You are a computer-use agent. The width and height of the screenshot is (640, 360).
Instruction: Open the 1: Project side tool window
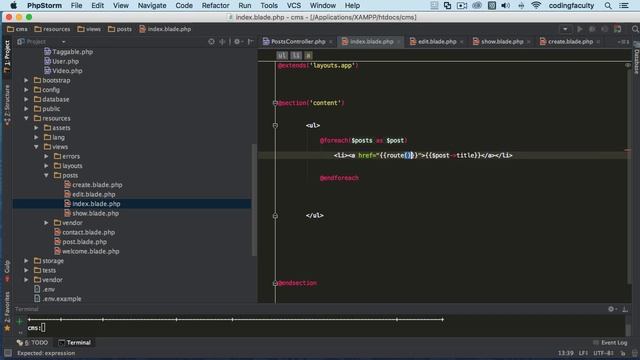tap(7, 56)
